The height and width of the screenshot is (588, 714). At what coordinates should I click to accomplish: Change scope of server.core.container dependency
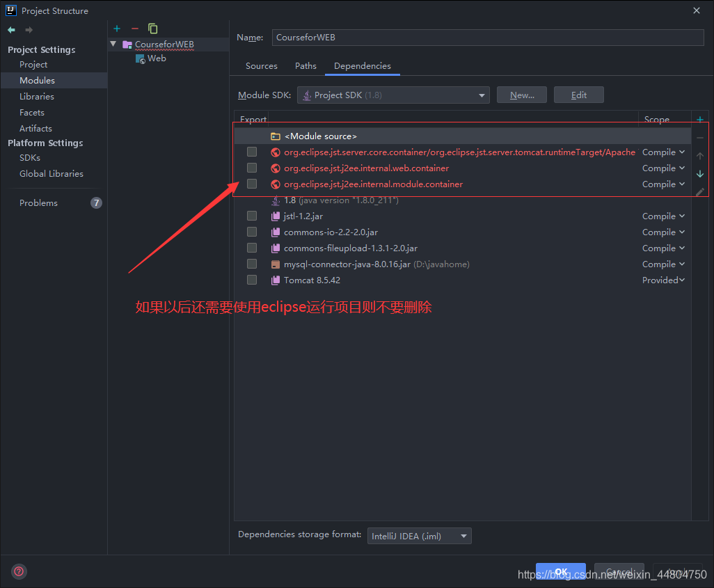tap(663, 152)
